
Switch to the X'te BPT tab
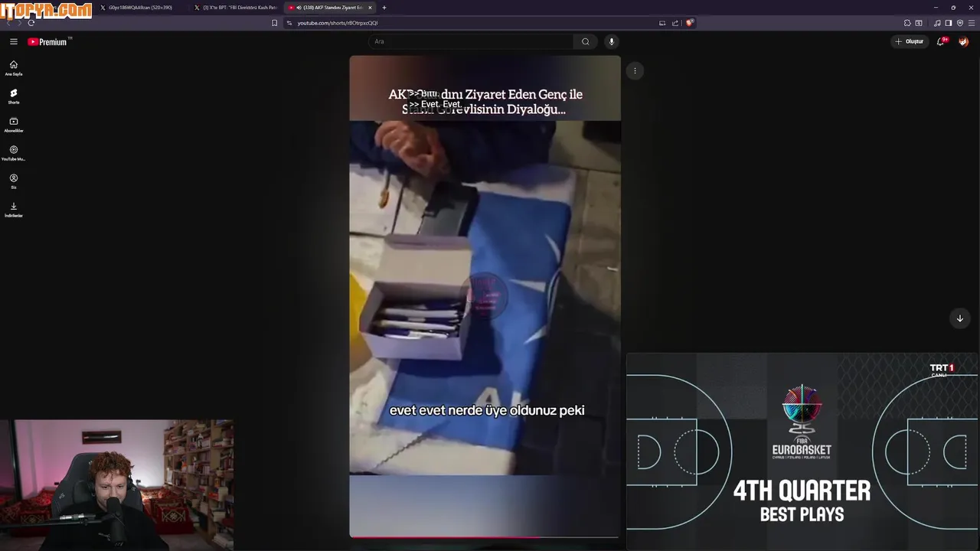236,8
